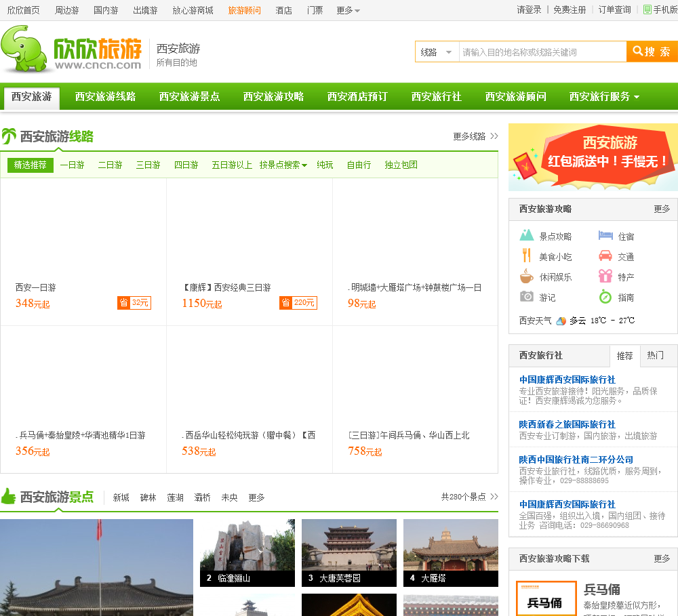Open 西安酒店预订 in green nav
Viewport: 678px width, 616px height.
pyautogui.click(x=357, y=96)
